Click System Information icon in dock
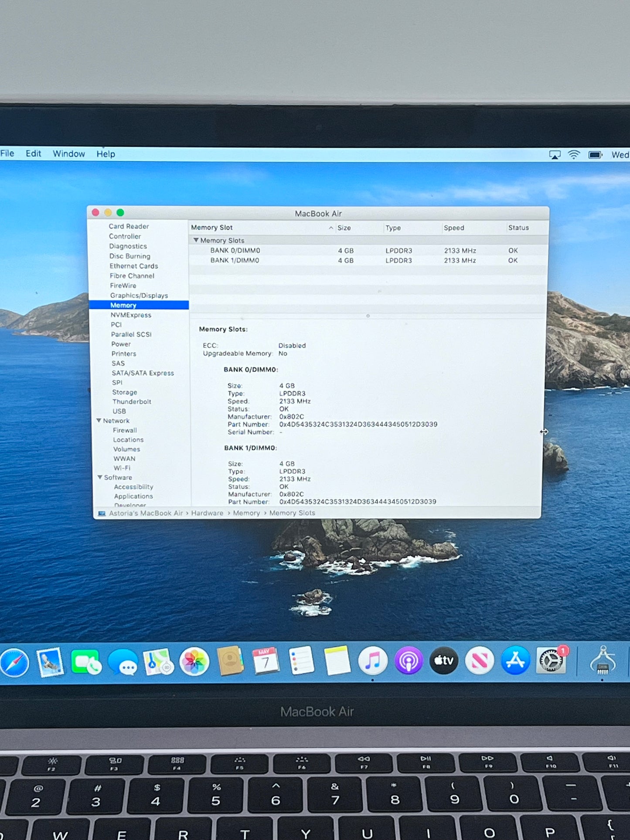This screenshot has height=840, width=630. tap(603, 660)
